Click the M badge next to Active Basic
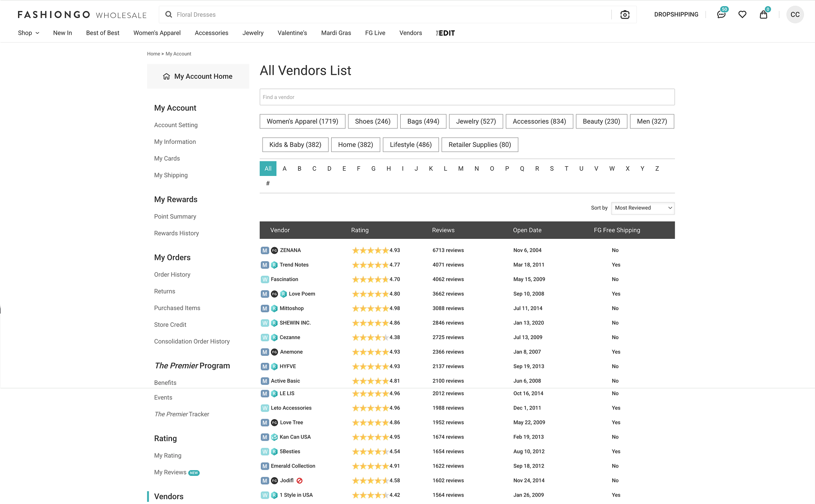Viewport: 815px width, 504px height. coord(265,381)
